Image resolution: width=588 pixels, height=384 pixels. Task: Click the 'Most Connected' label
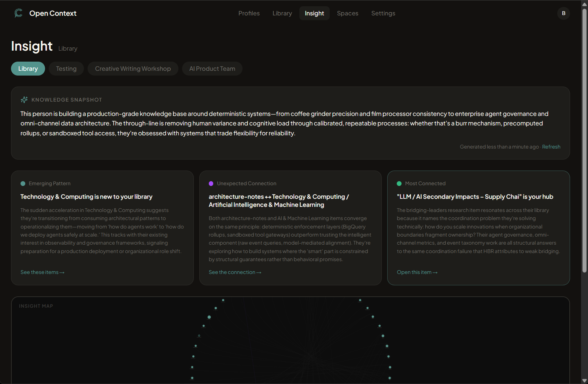click(x=425, y=183)
